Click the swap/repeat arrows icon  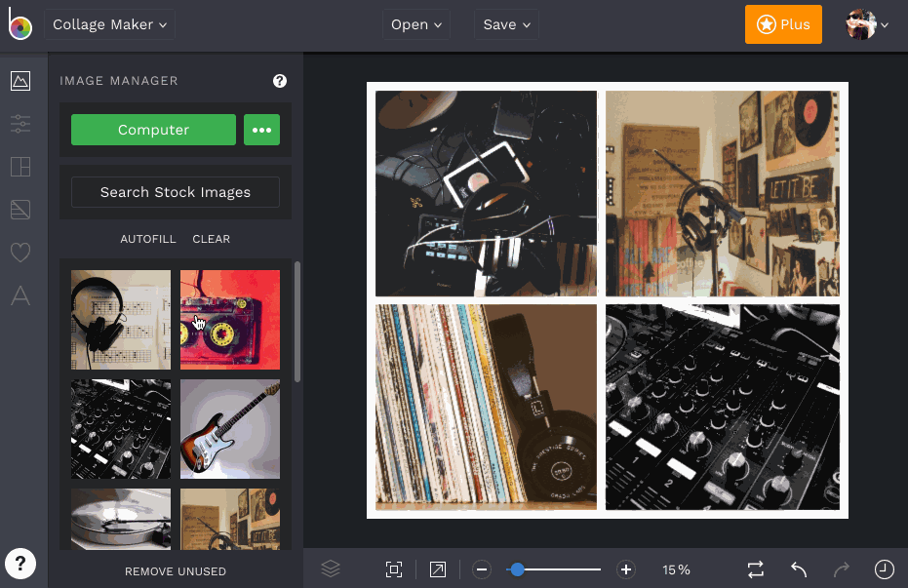(x=756, y=569)
